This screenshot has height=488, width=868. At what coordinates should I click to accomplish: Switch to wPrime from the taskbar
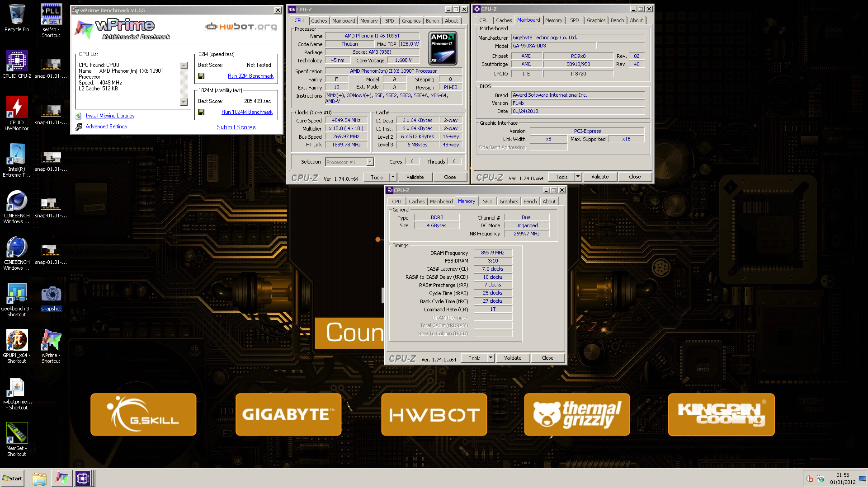click(x=61, y=479)
